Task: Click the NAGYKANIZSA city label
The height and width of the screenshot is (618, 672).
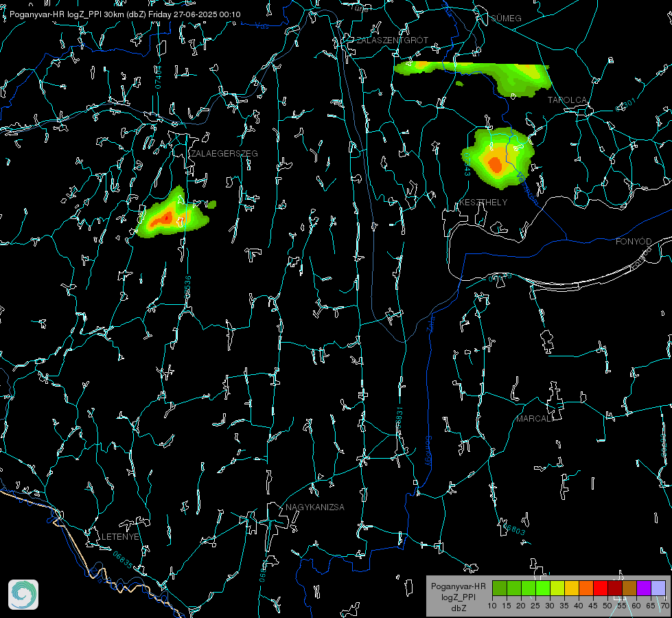Action: click(315, 507)
